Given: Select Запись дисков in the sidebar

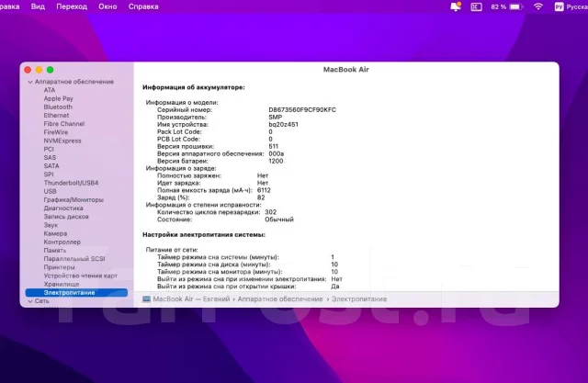Looking at the screenshot, I should [66, 217].
